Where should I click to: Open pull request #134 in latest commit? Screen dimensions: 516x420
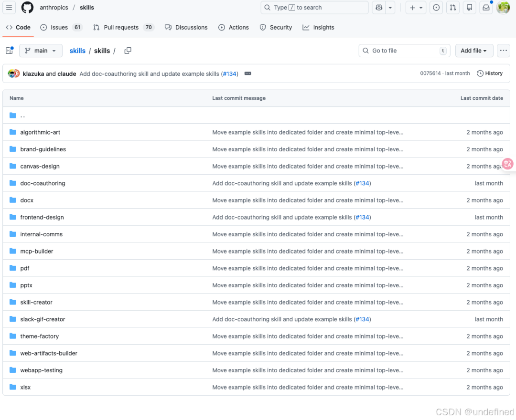tap(230, 73)
